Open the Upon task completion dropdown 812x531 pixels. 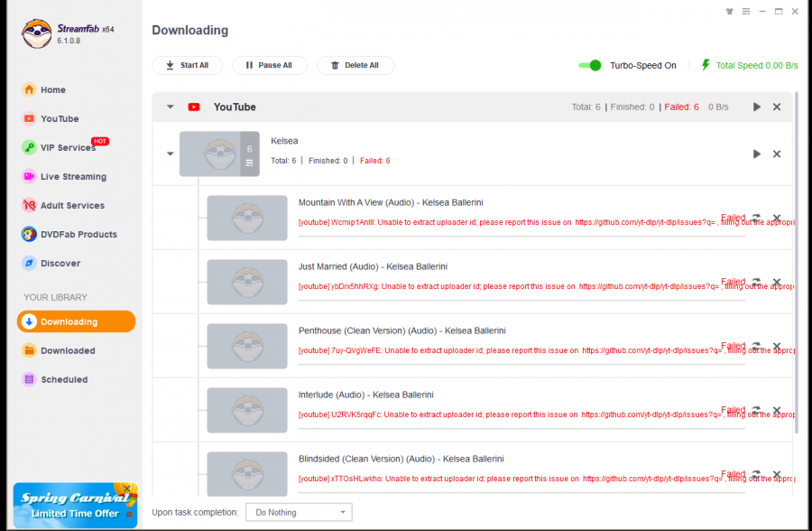click(299, 512)
